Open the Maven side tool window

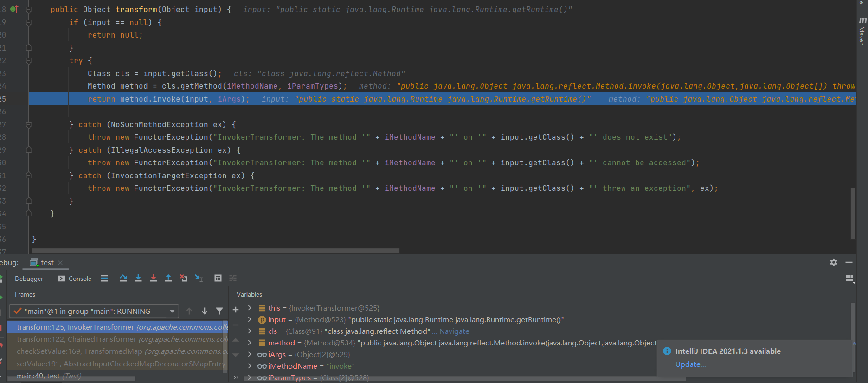[862, 32]
